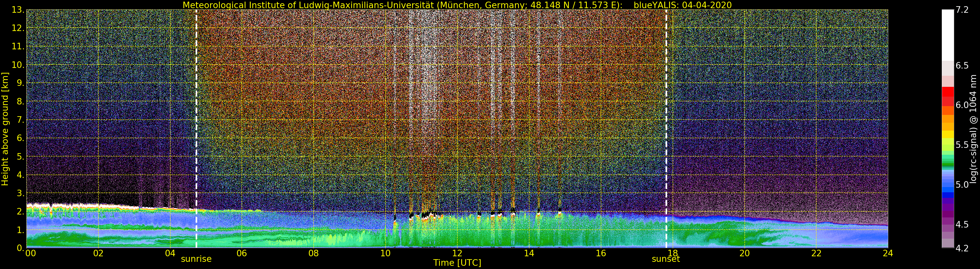Click the height tick label '13.'
Image resolution: width=980 pixels, height=269 pixels.
click(18, 10)
